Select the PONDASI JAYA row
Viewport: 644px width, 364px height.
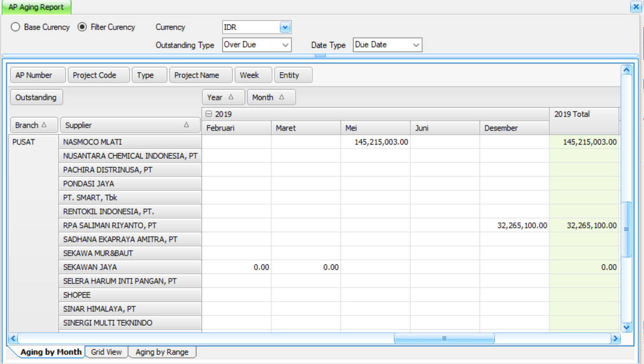click(130, 184)
